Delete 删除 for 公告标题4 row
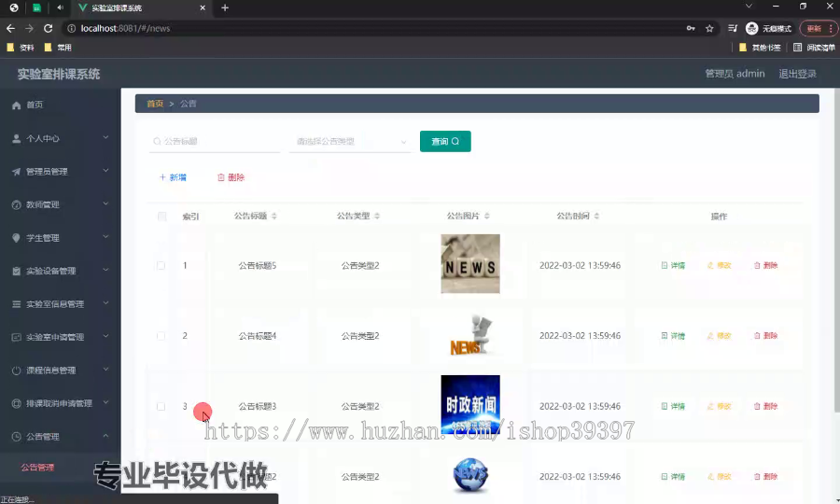The image size is (840, 504). click(x=765, y=336)
